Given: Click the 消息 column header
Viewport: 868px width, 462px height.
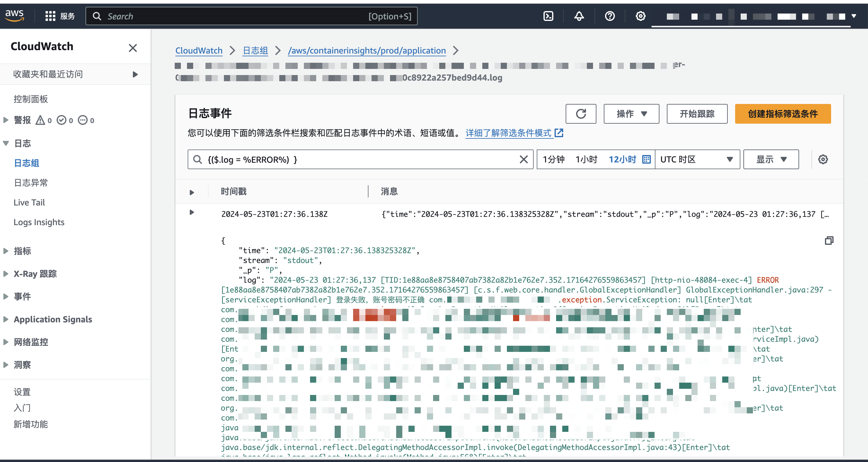Looking at the screenshot, I should (x=389, y=191).
